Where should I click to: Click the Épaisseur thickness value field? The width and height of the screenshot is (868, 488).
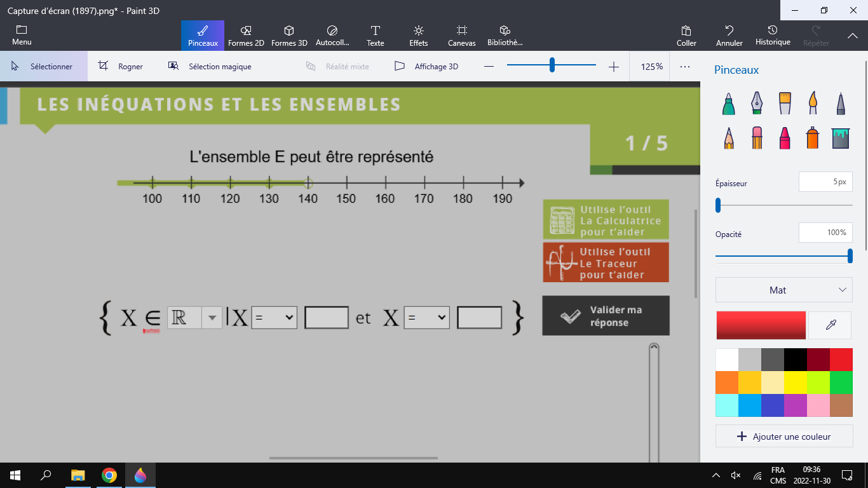click(x=825, y=182)
